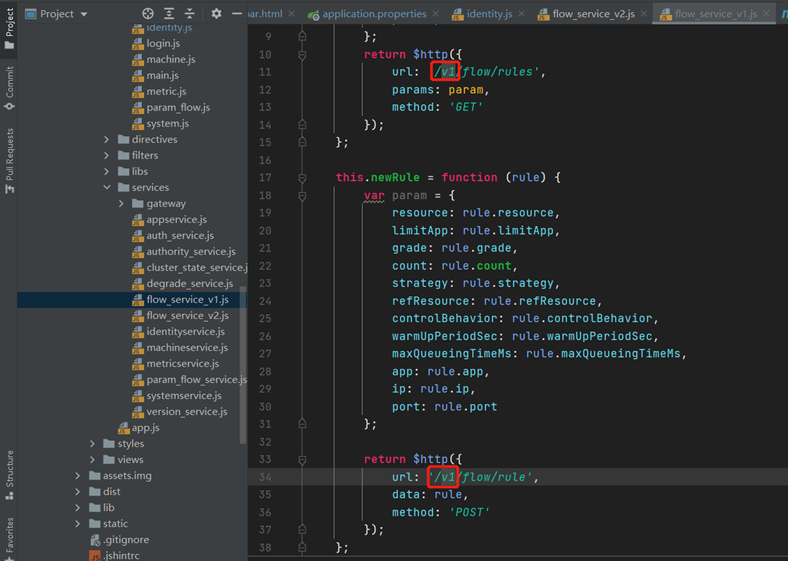Expand the styles folder
The width and height of the screenshot is (788, 561).
pos(92,443)
